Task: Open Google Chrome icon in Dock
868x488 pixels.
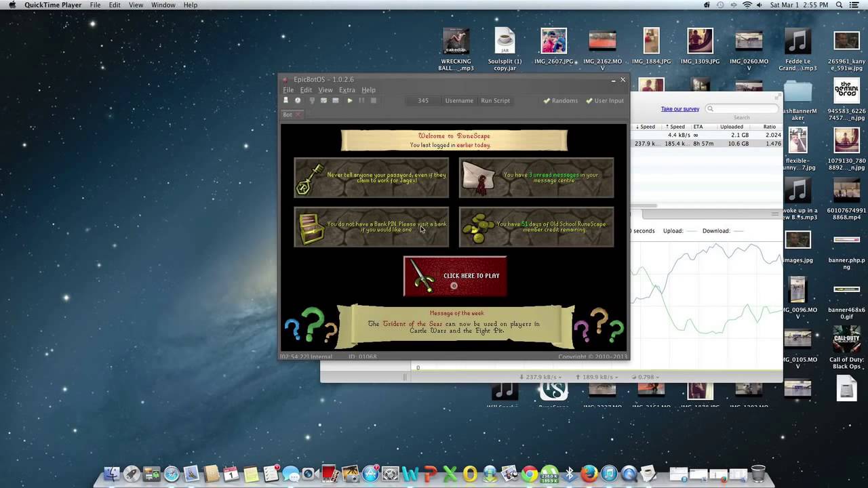Action: [x=529, y=474]
